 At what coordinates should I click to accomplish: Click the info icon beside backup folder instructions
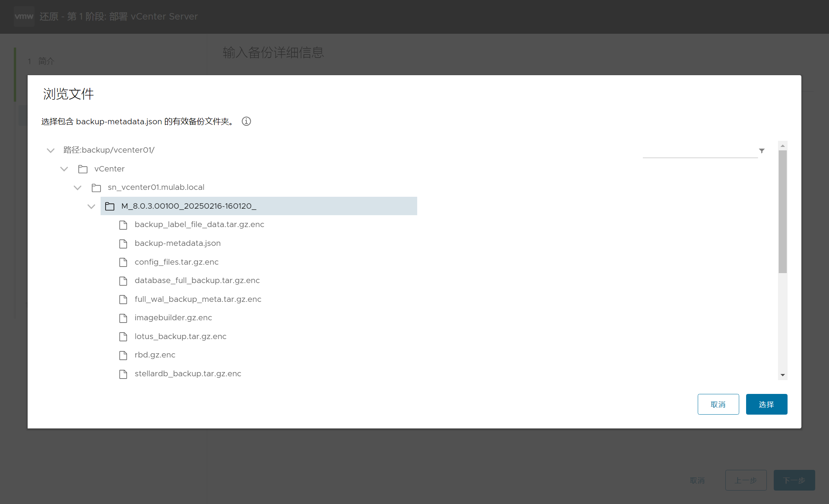point(246,121)
